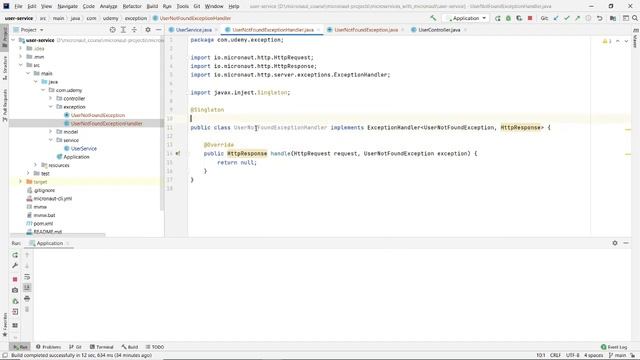
Task: Expand the .mvn folder
Action: pyautogui.click(x=21, y=57)
